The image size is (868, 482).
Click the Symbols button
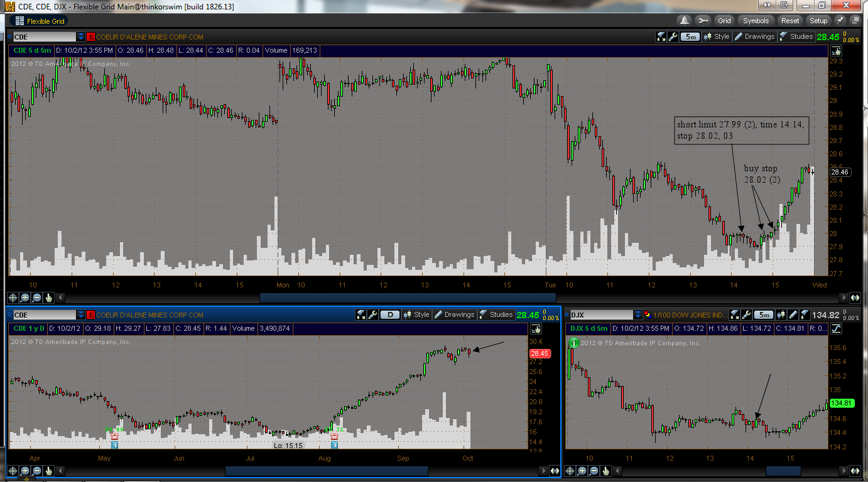(x=756, y=21)
